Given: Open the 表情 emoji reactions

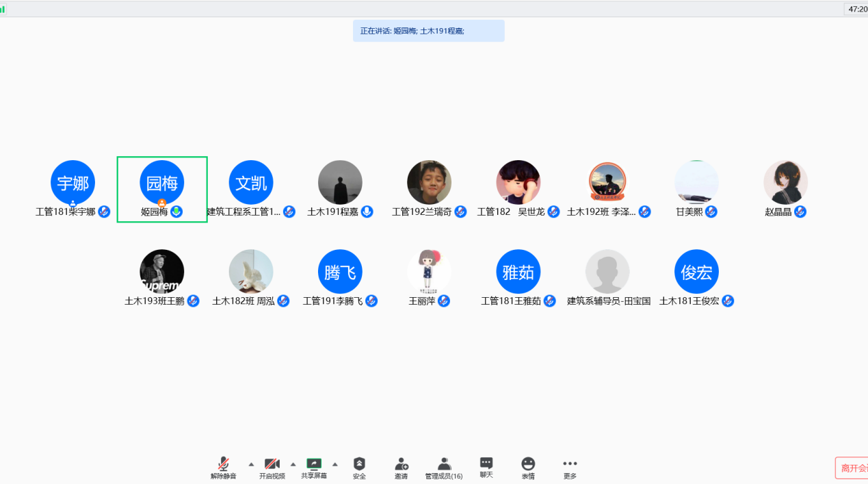Looking at the screenshot, I should pos(528,464).
